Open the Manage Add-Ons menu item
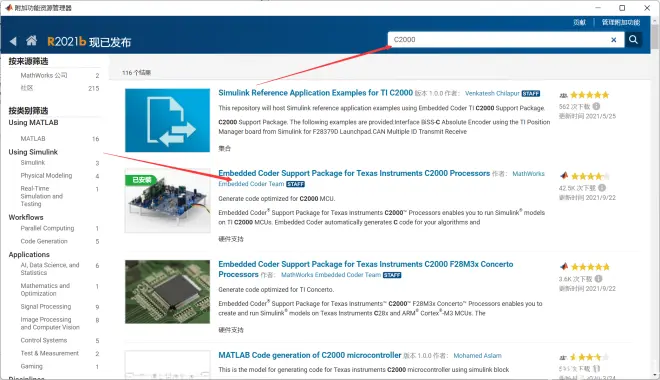Image resolution: width=660 pixels, height=380 pixels. click(x=621, y=22)
